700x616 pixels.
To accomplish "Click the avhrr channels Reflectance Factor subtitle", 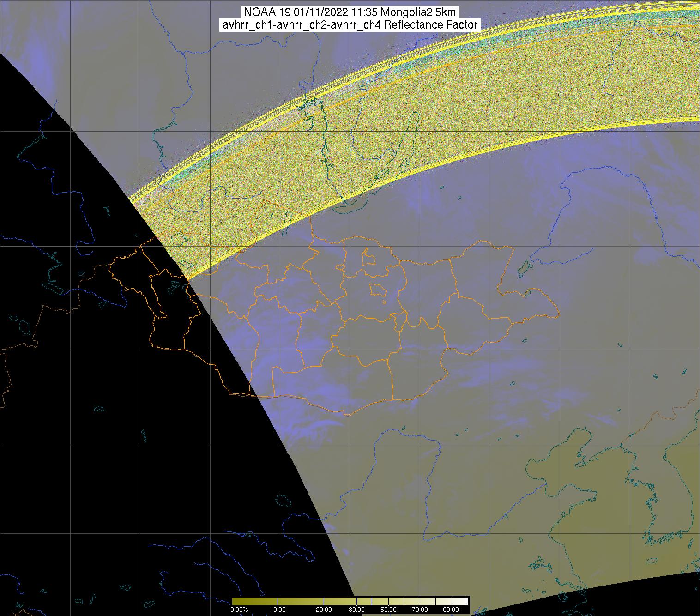I will (350, 25).
